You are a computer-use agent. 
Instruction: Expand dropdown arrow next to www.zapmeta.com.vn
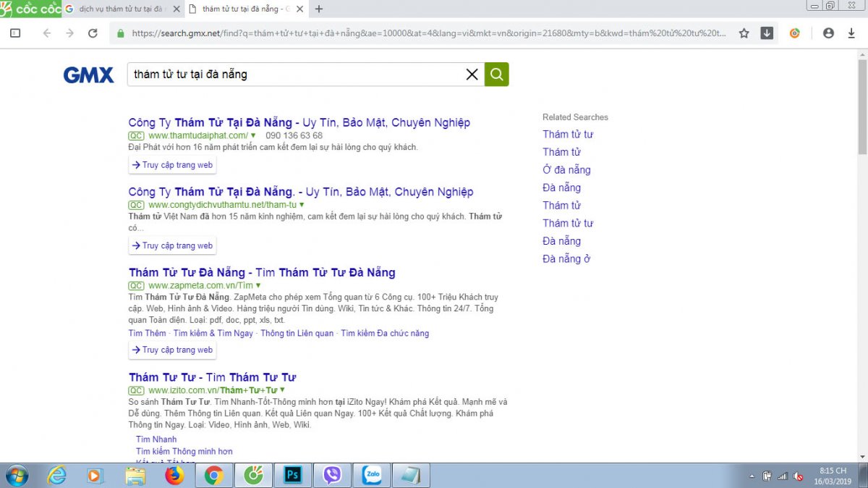point(258,285)
